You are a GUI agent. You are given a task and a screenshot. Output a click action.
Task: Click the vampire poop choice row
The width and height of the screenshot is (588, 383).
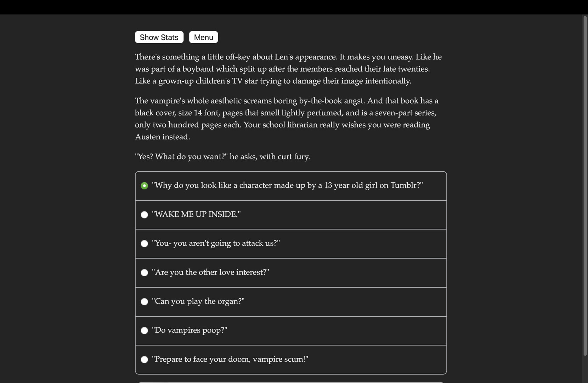point(290,330)
